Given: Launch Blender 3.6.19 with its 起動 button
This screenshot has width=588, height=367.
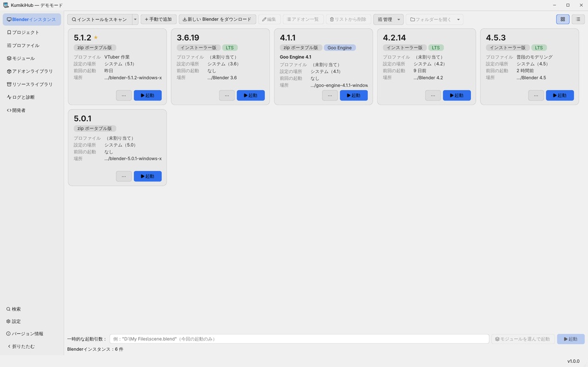Looking at the screenshot, I should (250, 95).
